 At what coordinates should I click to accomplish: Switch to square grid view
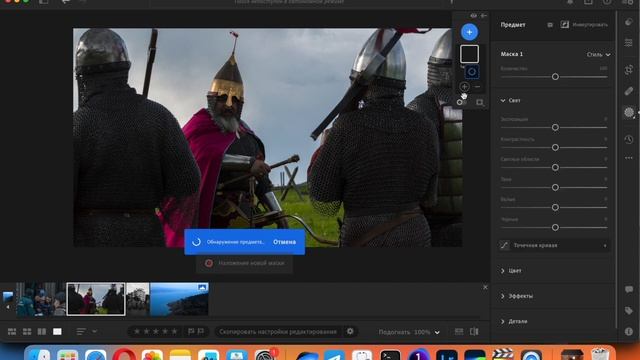tap(27, 331)
